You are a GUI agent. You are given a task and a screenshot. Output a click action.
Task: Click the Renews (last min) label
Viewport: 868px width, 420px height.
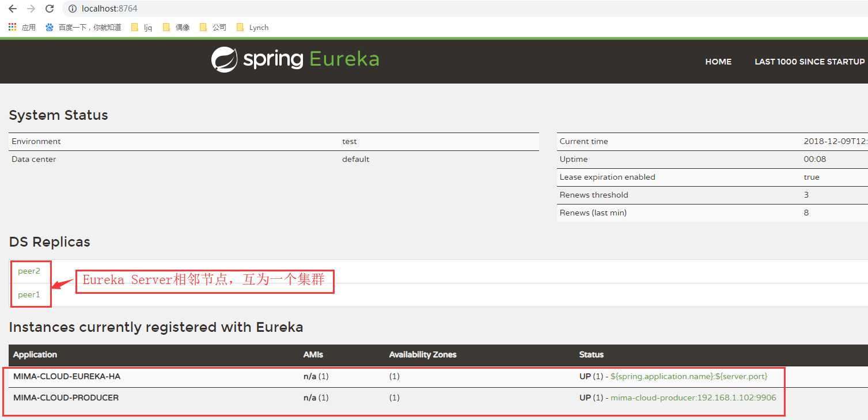593,213
